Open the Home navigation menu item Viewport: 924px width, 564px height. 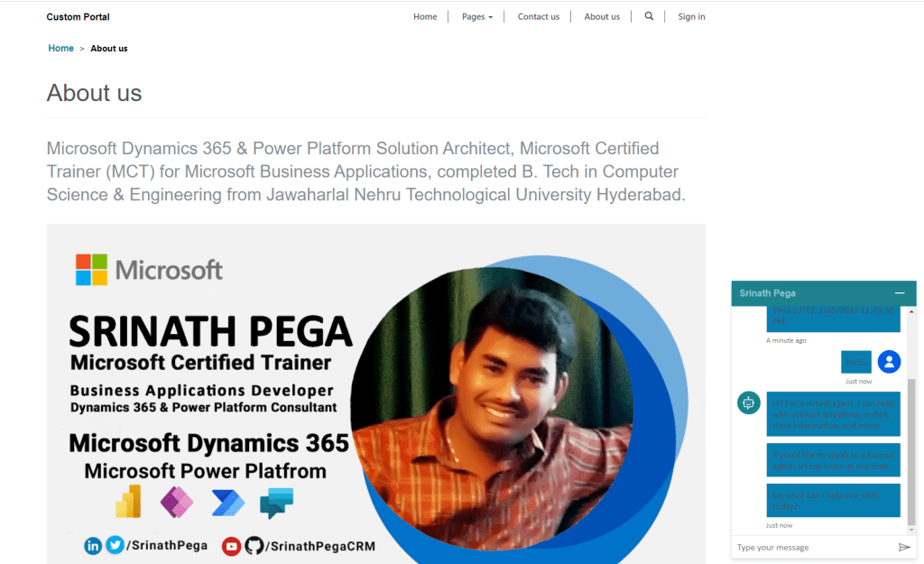[x=425, y=17]
